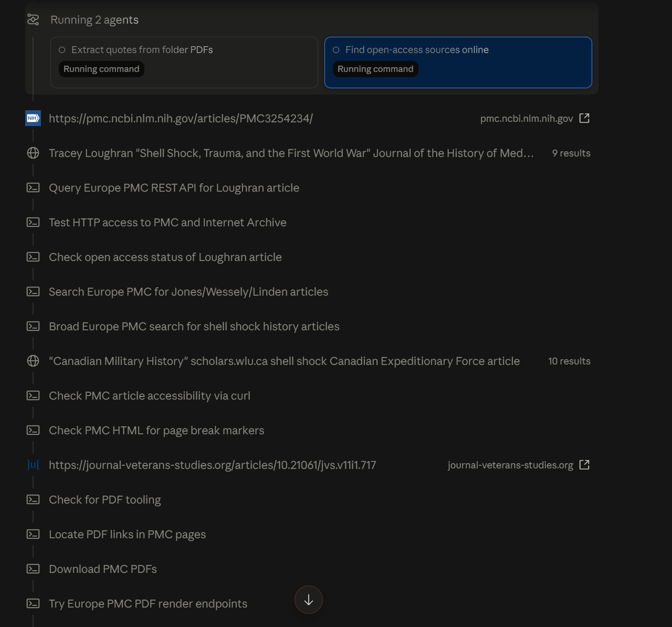
Task: Expand Query Europe PMC REST API for Loughran article
Action: click(x=174, y=188)
